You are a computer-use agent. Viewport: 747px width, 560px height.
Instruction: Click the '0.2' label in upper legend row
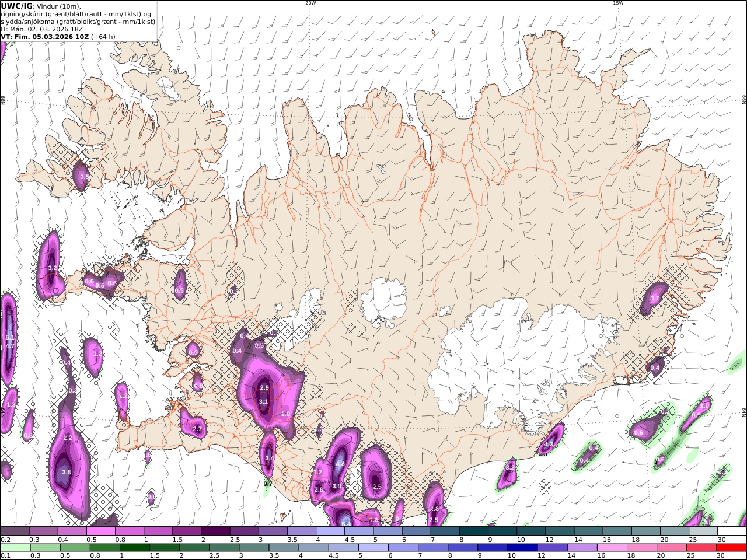[x=5, y=540]
